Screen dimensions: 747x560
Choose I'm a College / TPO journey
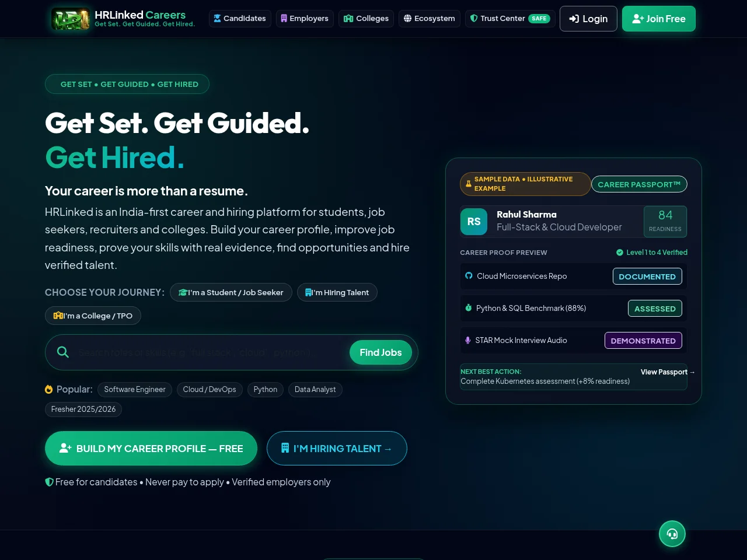coord(93,316)
